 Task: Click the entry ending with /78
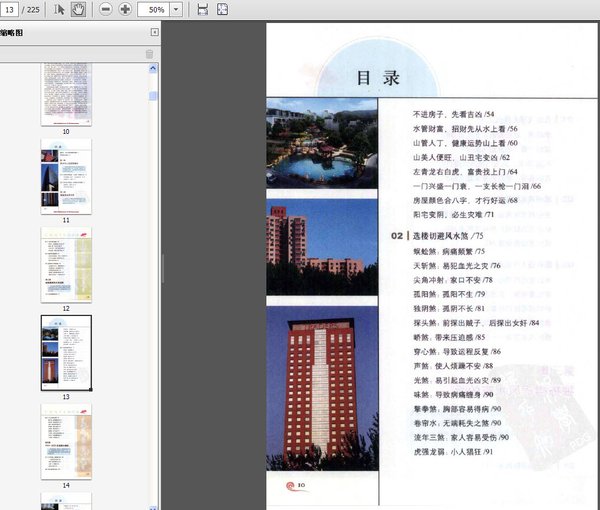click(453, 280)
